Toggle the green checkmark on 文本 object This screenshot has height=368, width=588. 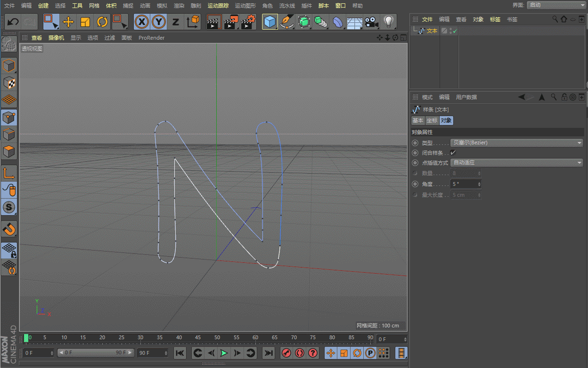click(x=455, y=31)
